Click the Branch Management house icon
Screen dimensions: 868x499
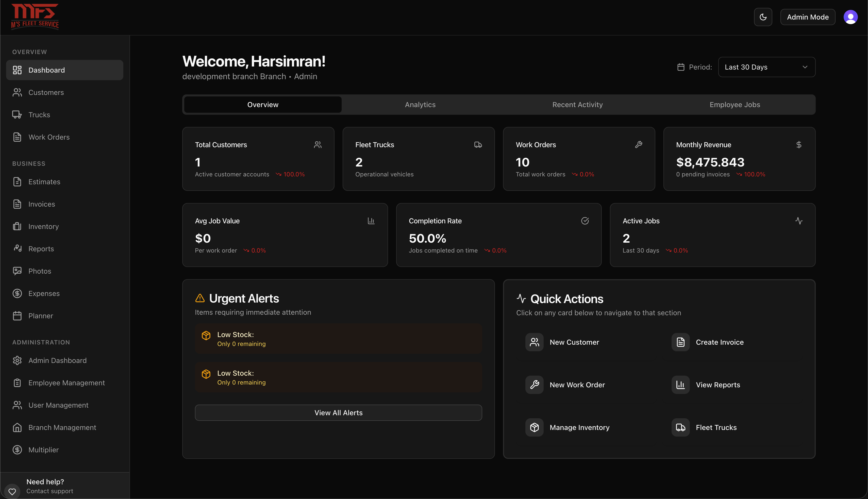coord(17,427)
